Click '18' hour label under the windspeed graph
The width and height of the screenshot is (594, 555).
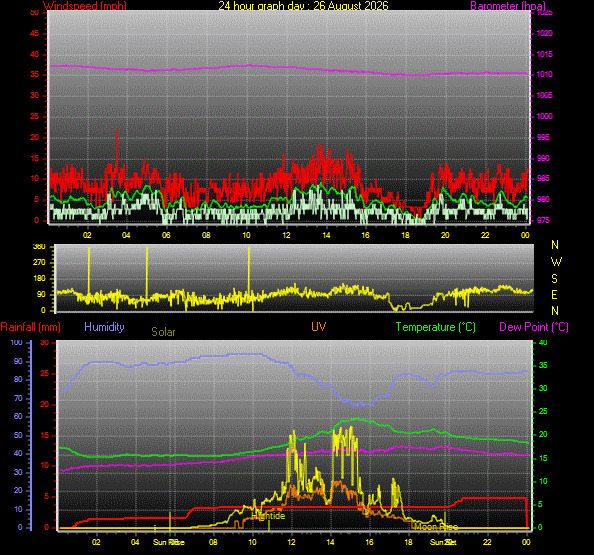tap(405, 235)
